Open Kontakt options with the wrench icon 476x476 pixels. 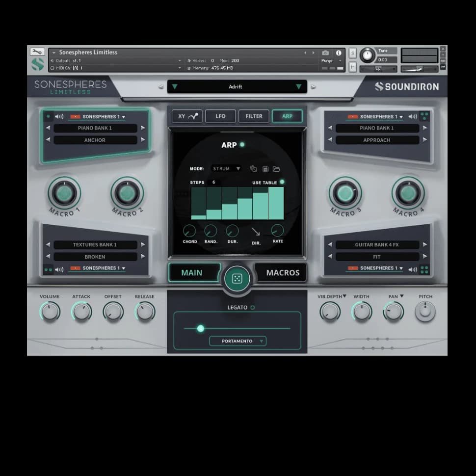(37, 52)
